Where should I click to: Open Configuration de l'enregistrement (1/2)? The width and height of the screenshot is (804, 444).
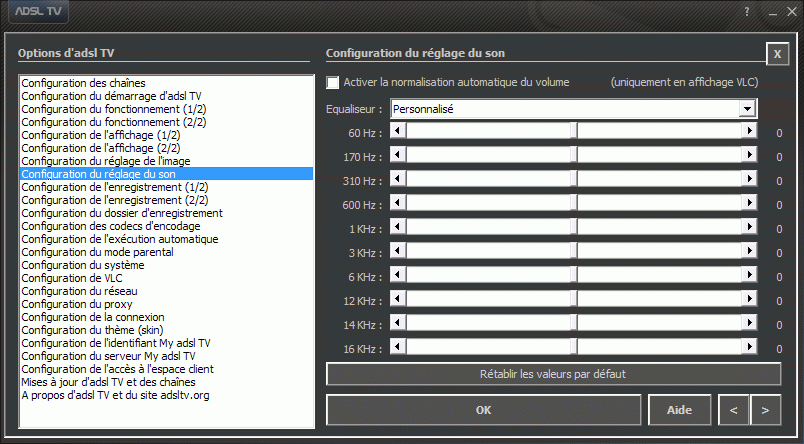click(166, 187)
